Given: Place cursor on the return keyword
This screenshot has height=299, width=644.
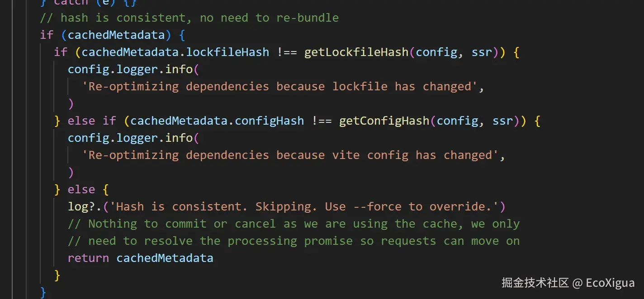Looking at the screenshot, I should tap(88, 258).
